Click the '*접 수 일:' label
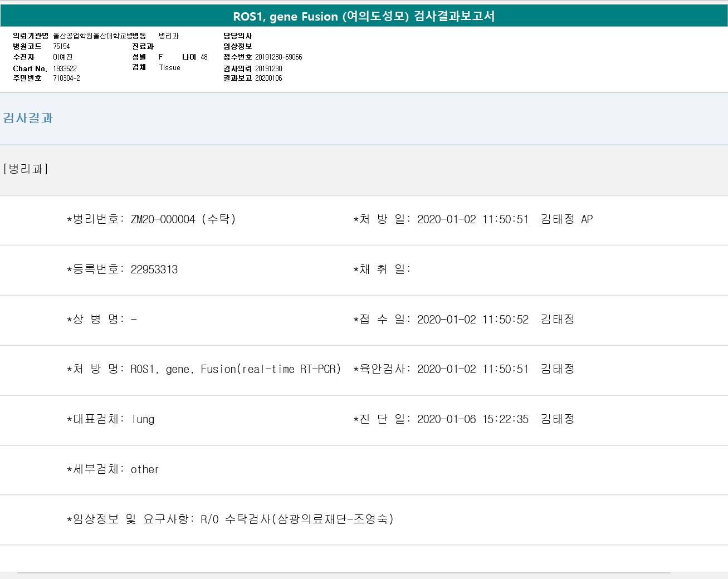 (382, 320)
